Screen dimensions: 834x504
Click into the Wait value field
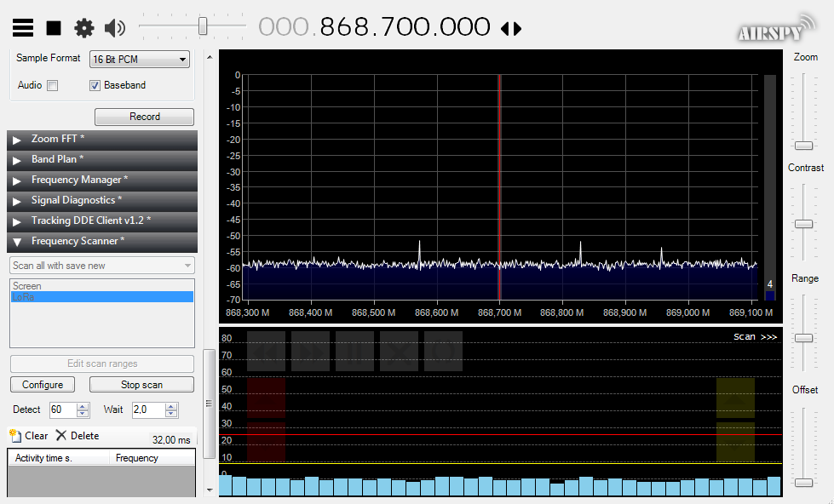pos(149,409)
